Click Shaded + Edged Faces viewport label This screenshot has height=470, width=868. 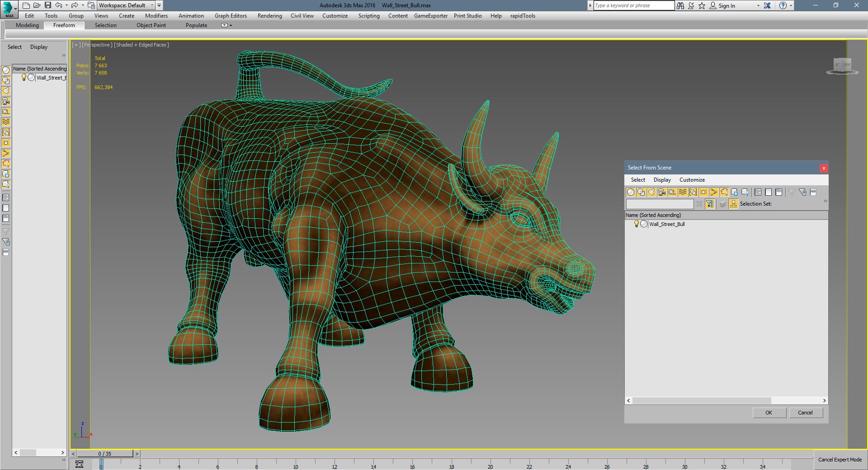pyautogui.click(x=142, y=45)
